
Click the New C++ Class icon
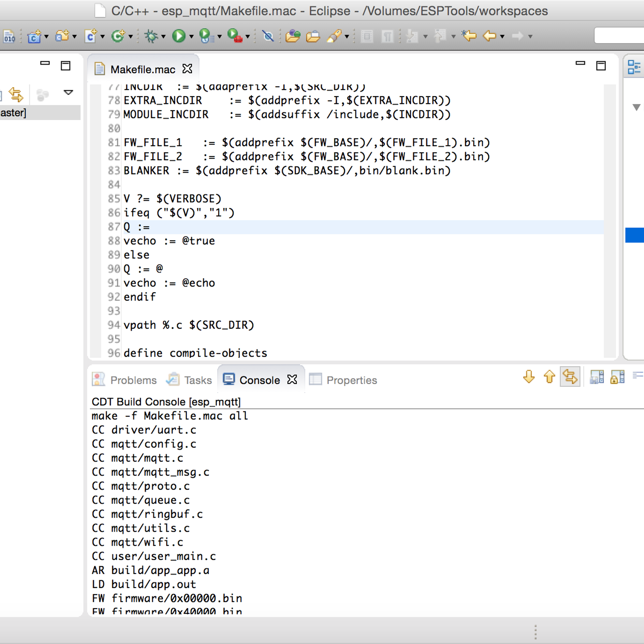118,37
